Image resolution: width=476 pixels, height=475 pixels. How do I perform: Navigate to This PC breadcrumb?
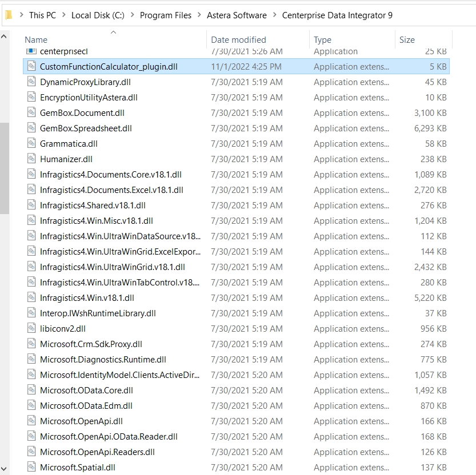pos(44,15)
